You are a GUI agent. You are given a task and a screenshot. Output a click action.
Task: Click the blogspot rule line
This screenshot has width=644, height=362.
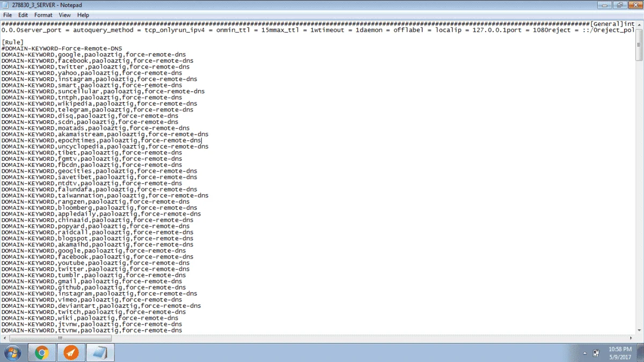[97, 239]
